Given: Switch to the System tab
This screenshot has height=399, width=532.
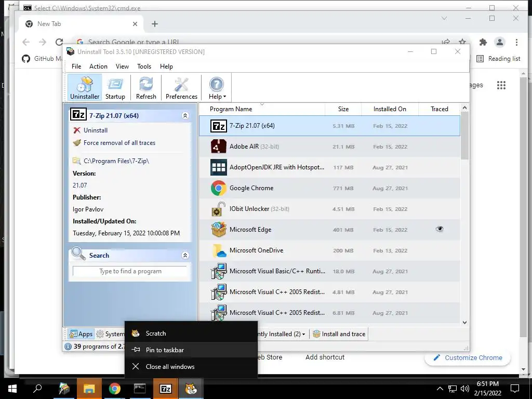Looking at the screenshot, I should click(x=110, y=334).
